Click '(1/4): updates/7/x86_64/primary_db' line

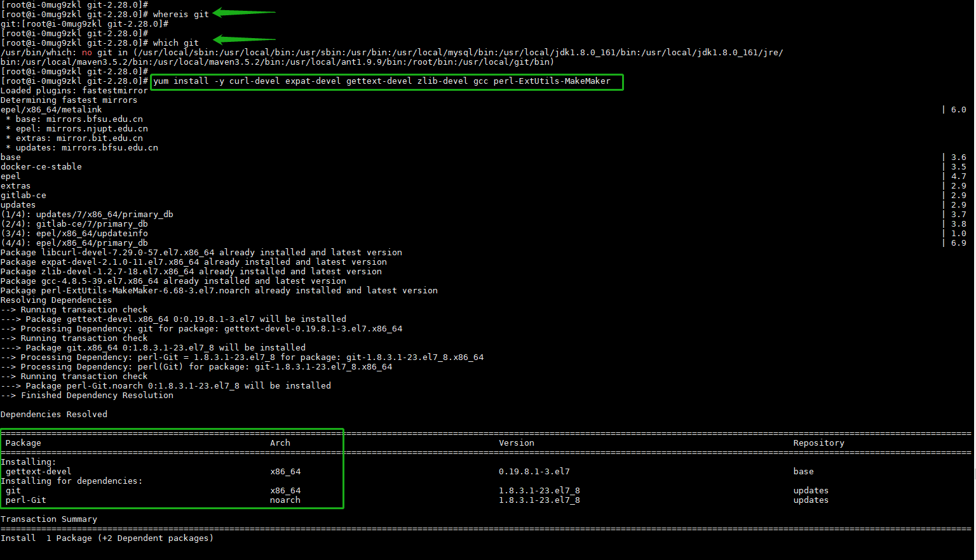click(x=87, y=215)
